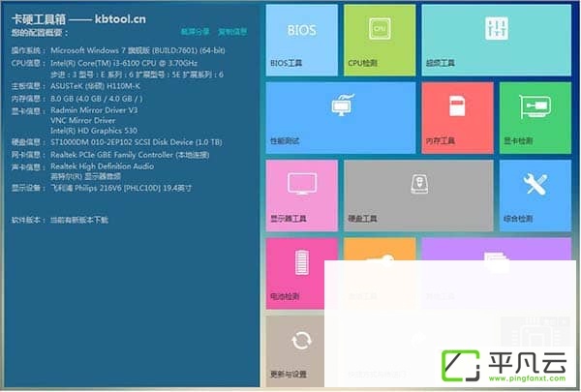The image size is (581, 392).
Task: Open the red 内存工具 memory tile
Action: 457,118
